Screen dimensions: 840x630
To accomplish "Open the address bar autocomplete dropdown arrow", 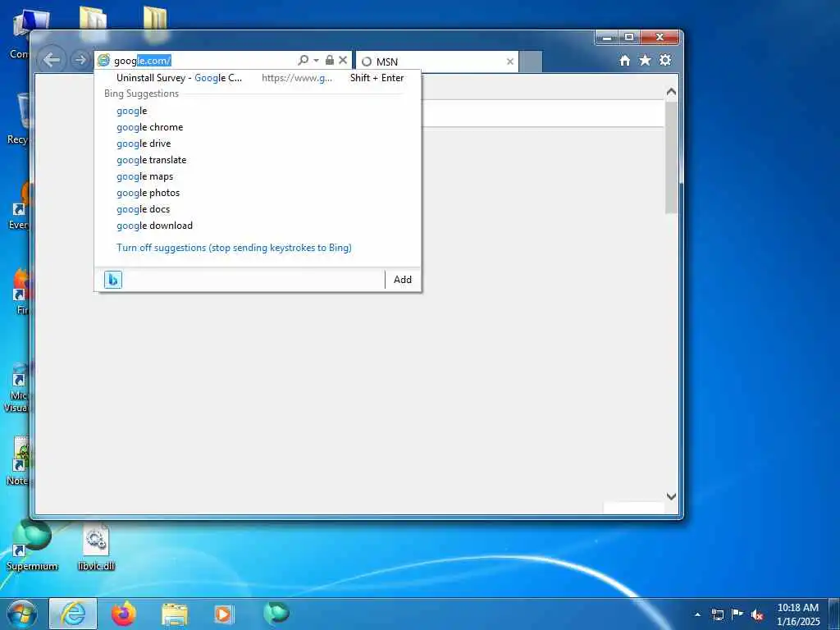I will [316, 61].
